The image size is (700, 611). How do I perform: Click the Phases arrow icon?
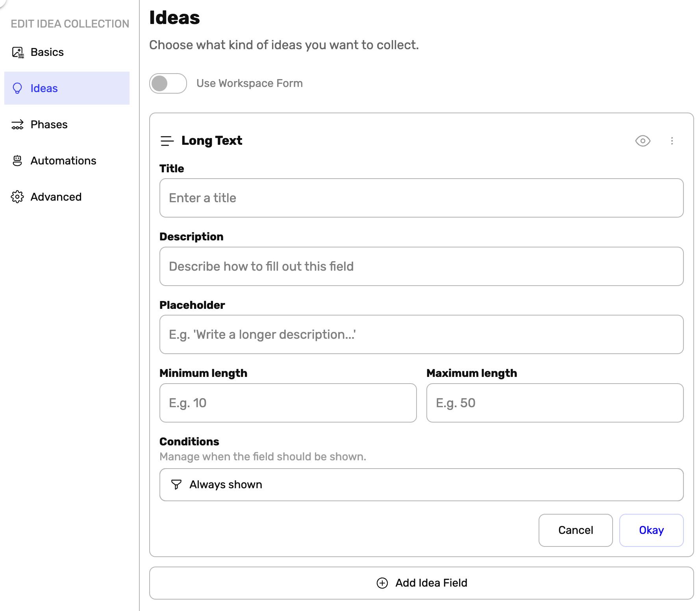pos(18,125)
